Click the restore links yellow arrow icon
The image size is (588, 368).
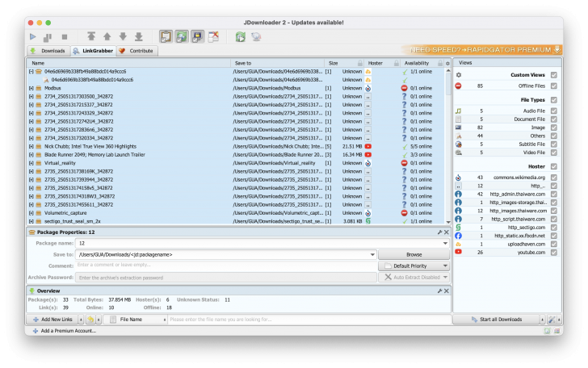tap(90, 320)
